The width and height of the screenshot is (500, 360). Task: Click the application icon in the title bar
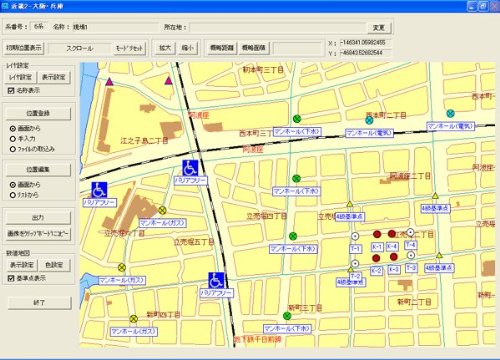click(5, 6)
